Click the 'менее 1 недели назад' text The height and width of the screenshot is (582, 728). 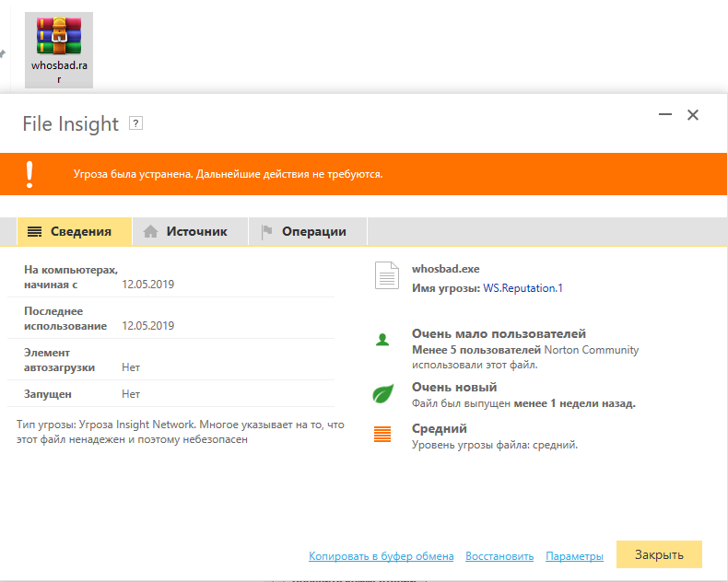(575, 403)
